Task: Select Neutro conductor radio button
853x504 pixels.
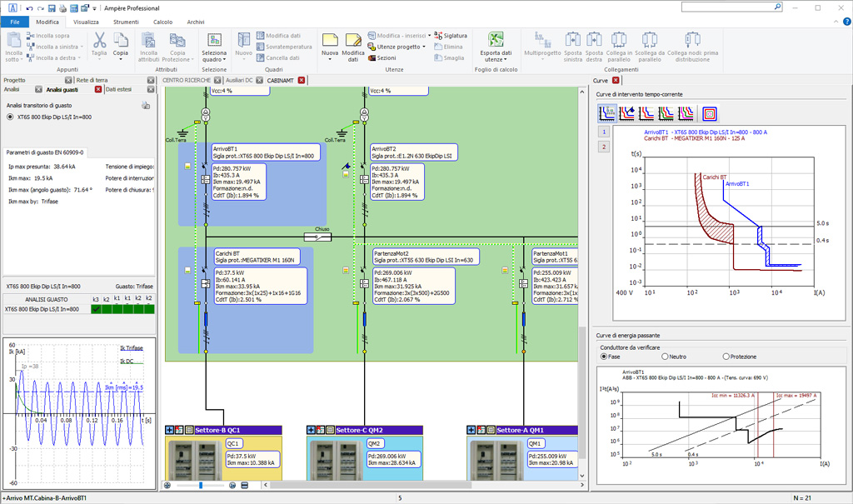Action: point(665,357)
